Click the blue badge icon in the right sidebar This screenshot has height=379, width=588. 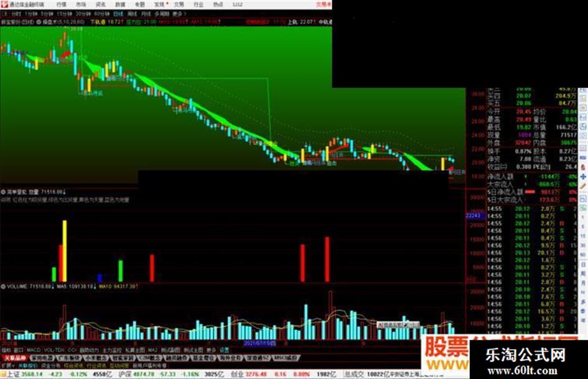[x=583, y=157]
